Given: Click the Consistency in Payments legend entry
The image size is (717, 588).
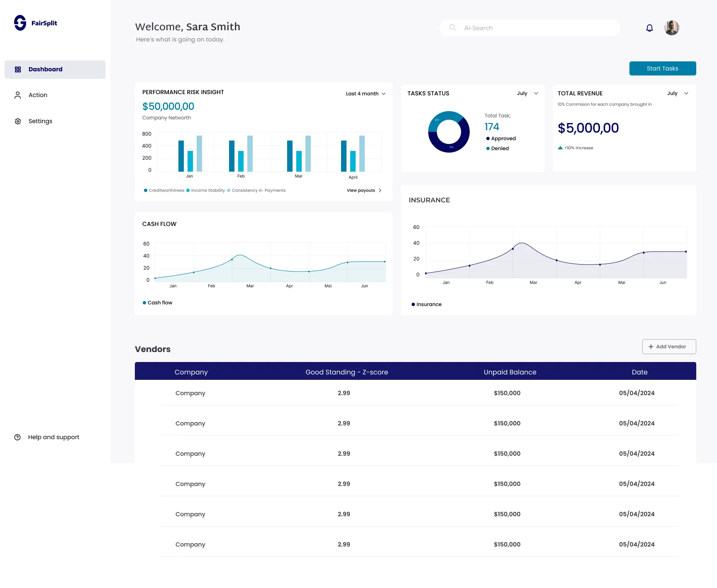Looking at the screenshot, I should click(256, 190).
